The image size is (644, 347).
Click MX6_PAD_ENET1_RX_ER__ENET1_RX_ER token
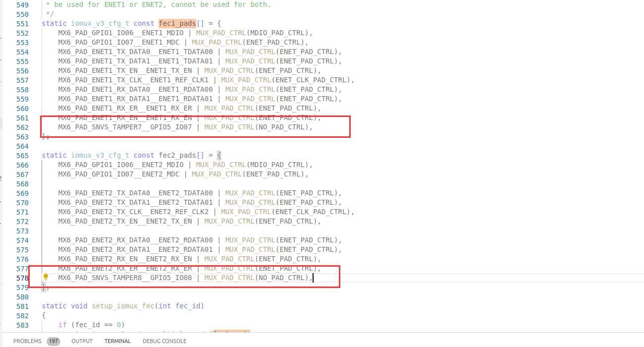click(x=125, y=109)
